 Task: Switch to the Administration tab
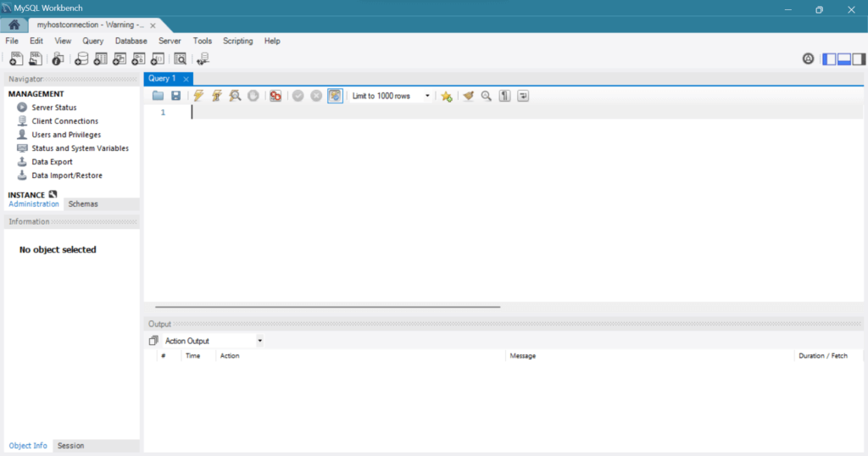pyautogui.click(x=33, y=204)
